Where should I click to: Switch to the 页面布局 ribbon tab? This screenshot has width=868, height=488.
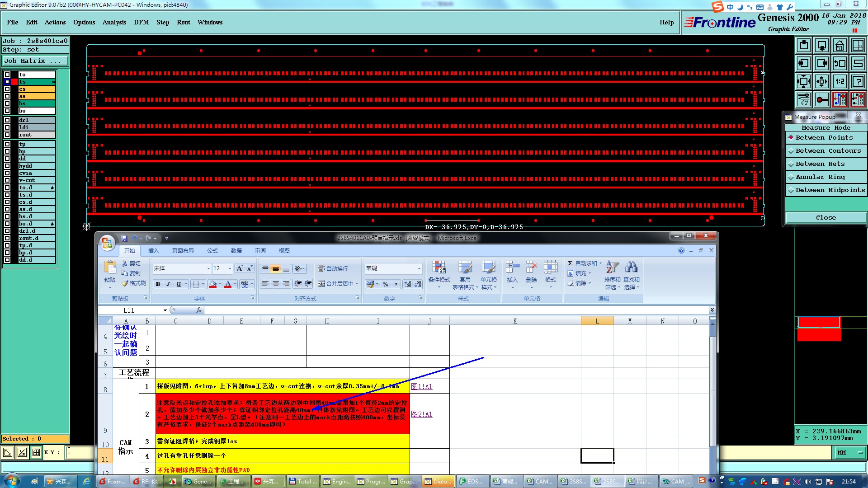click(x=183, y=251)
